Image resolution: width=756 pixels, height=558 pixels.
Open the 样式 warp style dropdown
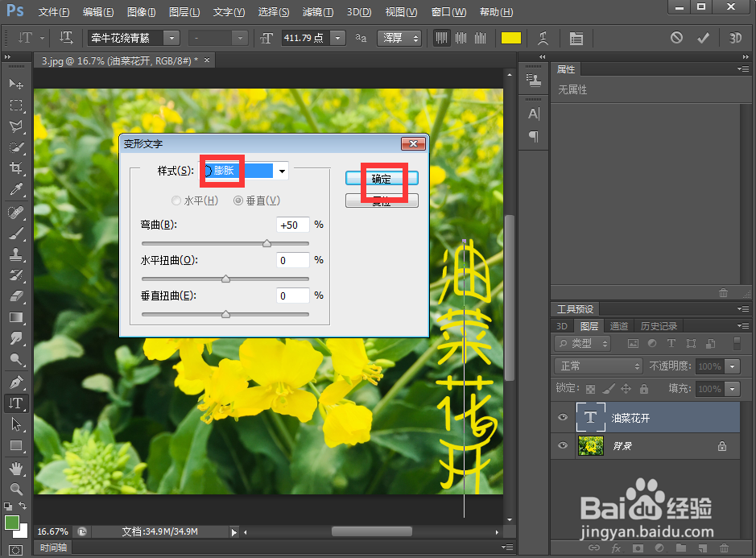pyautogui.click(x=280, y=170)
